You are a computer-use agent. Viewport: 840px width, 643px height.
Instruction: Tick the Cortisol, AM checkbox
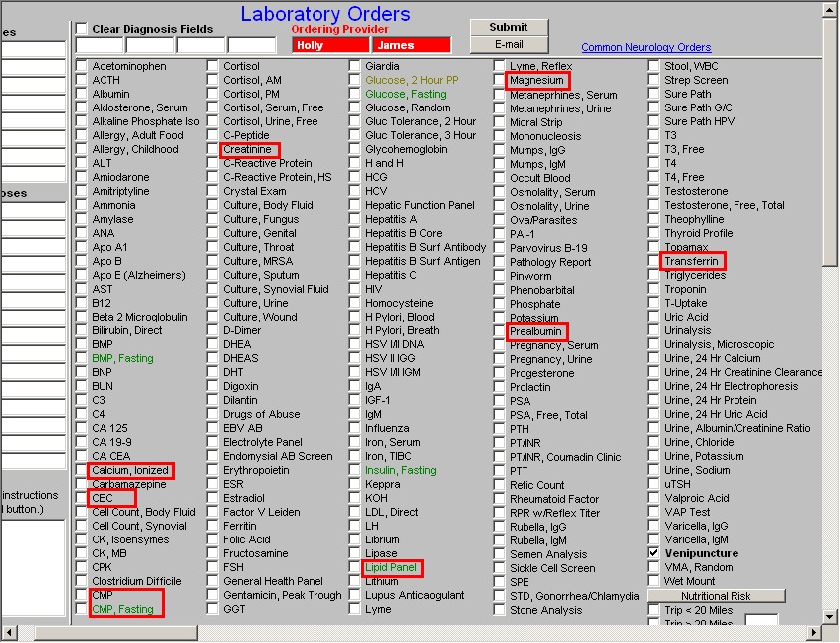click(213, 80)
